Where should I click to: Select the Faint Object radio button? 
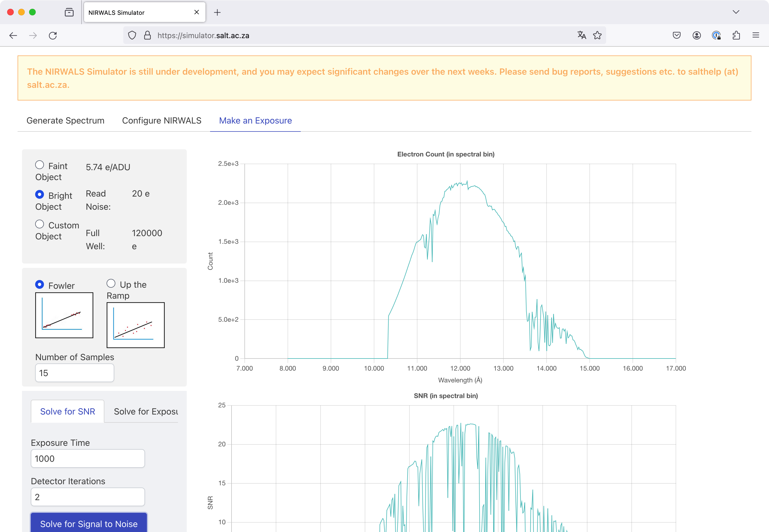coord(40,165)
